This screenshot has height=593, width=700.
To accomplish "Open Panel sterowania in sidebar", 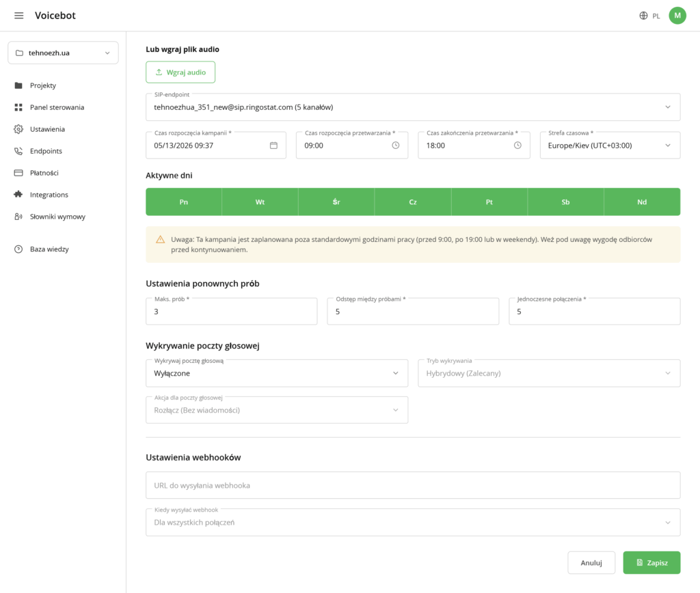I will (x=57, y=107).
